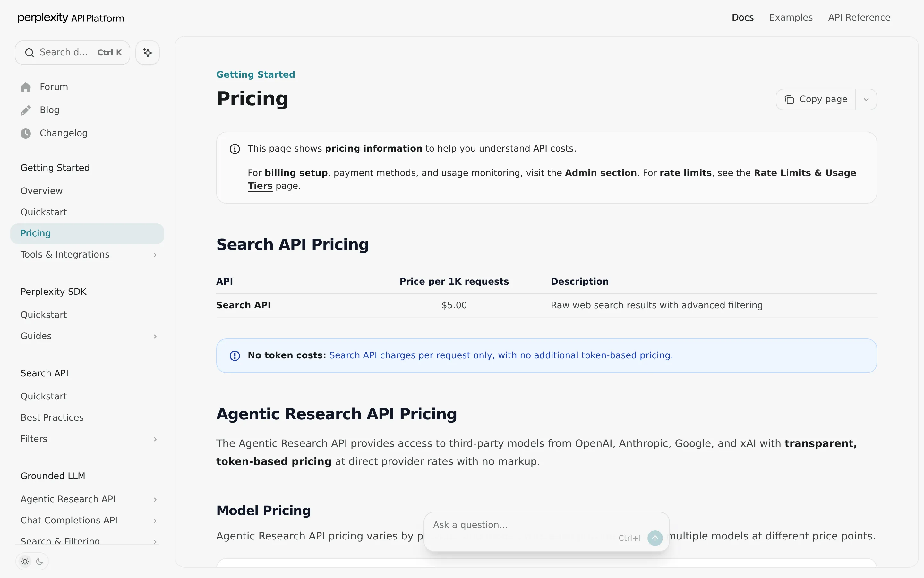Click the Agentic Research API Pricing heading

coord(336,414)
